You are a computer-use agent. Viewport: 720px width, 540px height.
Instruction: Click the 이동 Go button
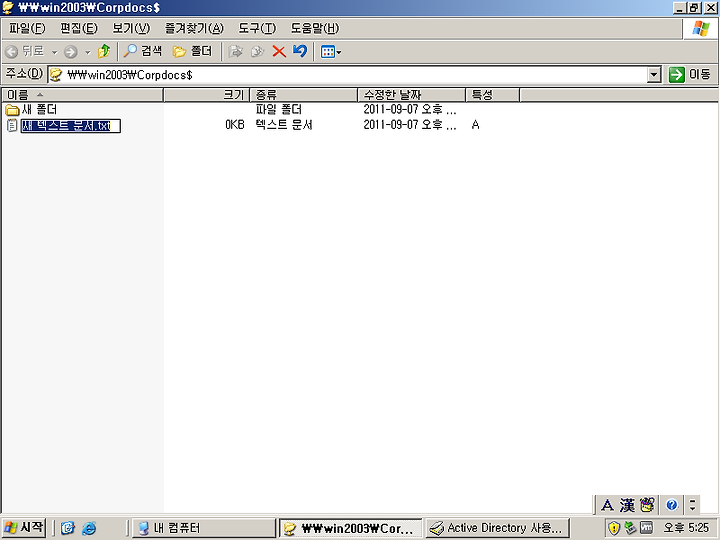[x=690, y=74]
